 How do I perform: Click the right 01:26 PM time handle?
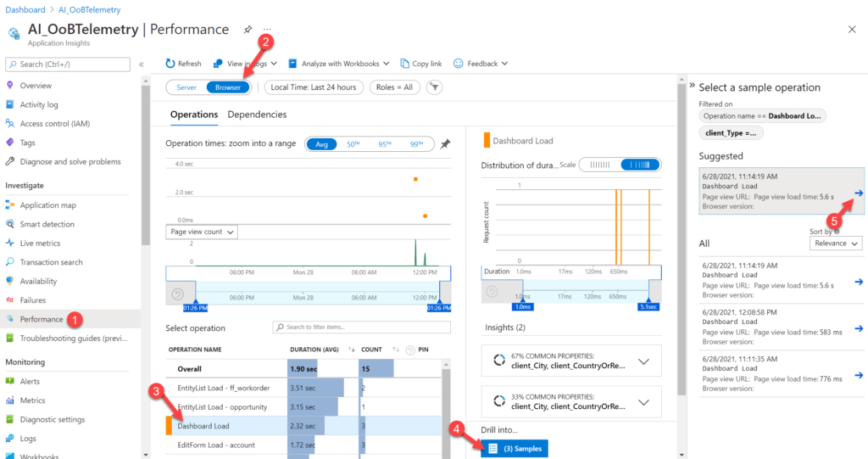(439, 308)
